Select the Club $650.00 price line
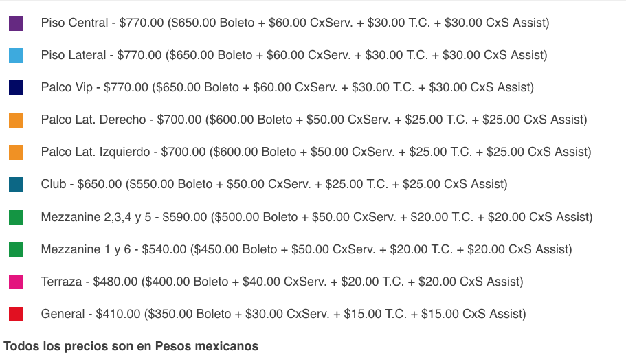The height and width of the screenshot is (364, 626). point(274,184)
